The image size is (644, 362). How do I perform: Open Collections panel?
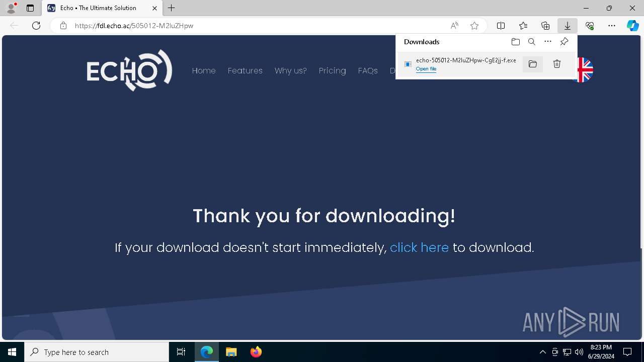click(x=545, y=26)
